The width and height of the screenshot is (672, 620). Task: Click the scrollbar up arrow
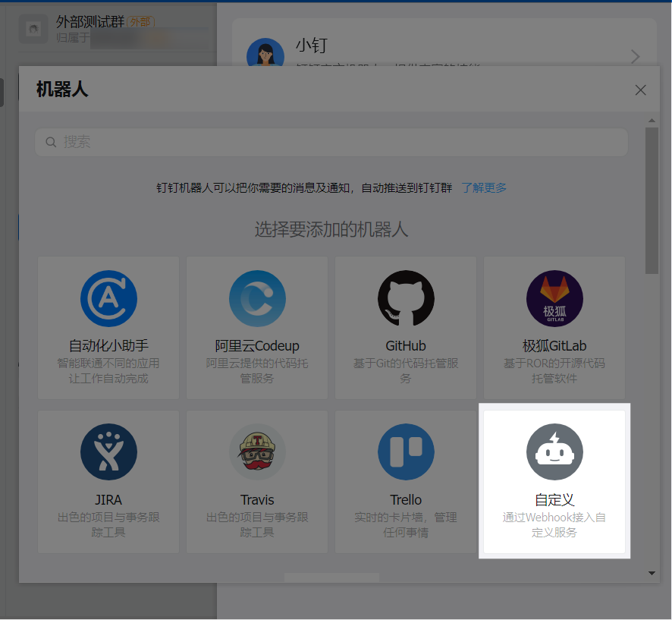tap(652, 121)
